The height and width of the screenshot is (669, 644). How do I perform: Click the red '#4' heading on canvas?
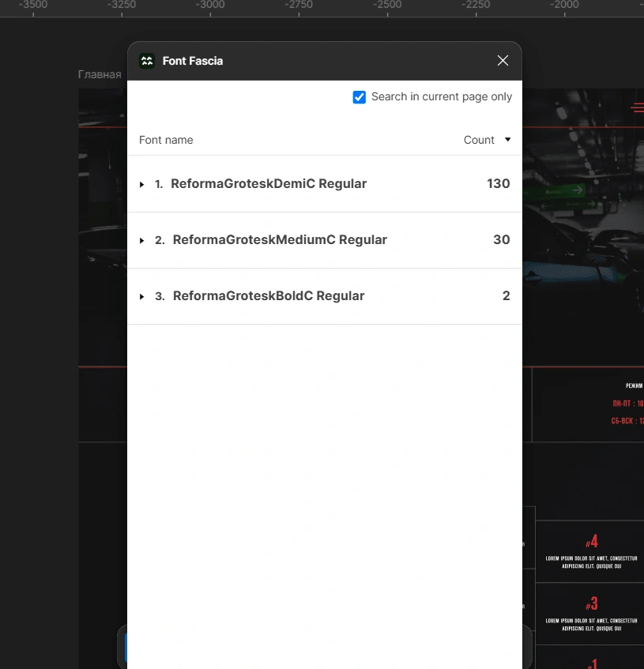point(592,541)
